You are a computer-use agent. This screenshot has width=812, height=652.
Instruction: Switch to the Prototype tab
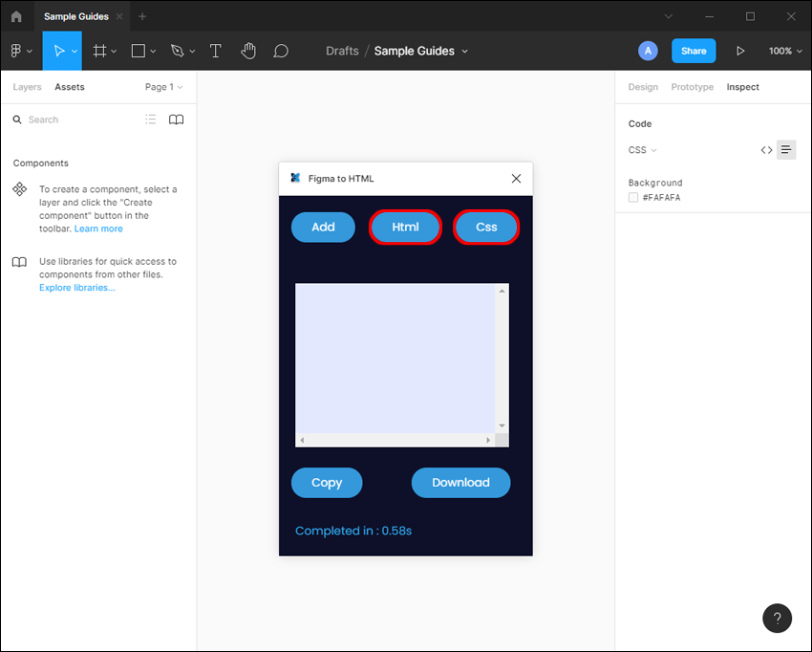[x=692, y=86]
